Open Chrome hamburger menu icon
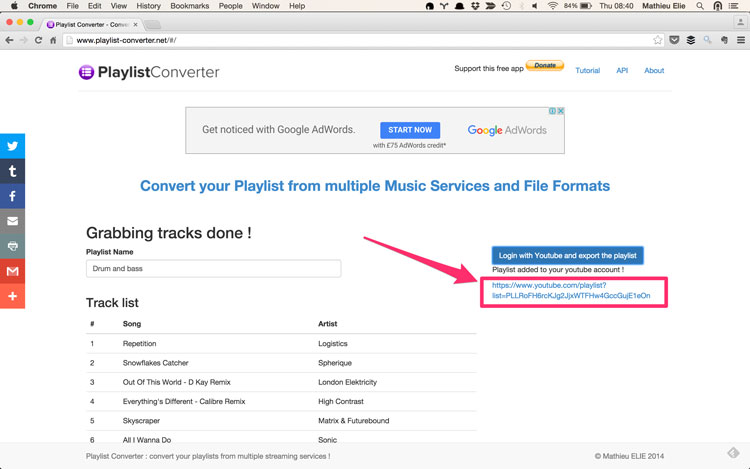The width and height of the screenshot is (750, 469). (740, 40)
